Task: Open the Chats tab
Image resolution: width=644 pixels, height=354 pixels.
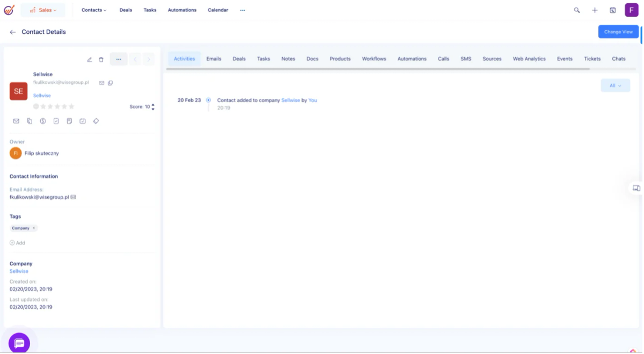Action: tap(619, 59)
